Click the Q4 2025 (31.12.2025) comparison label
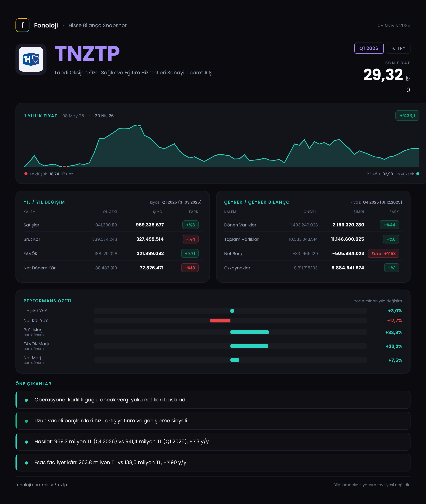 pyautogui.click(x=383, y=202)
